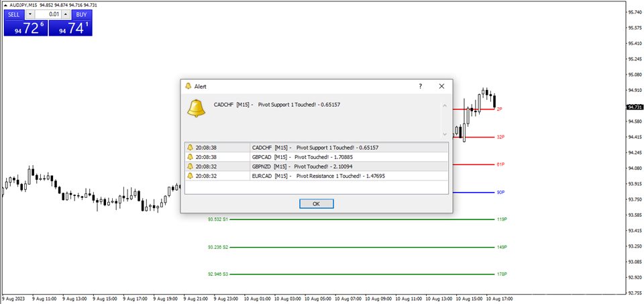Click the large yellow bell icon in Alert
This screenshot has width=644, height=304.
coord(197,108)
